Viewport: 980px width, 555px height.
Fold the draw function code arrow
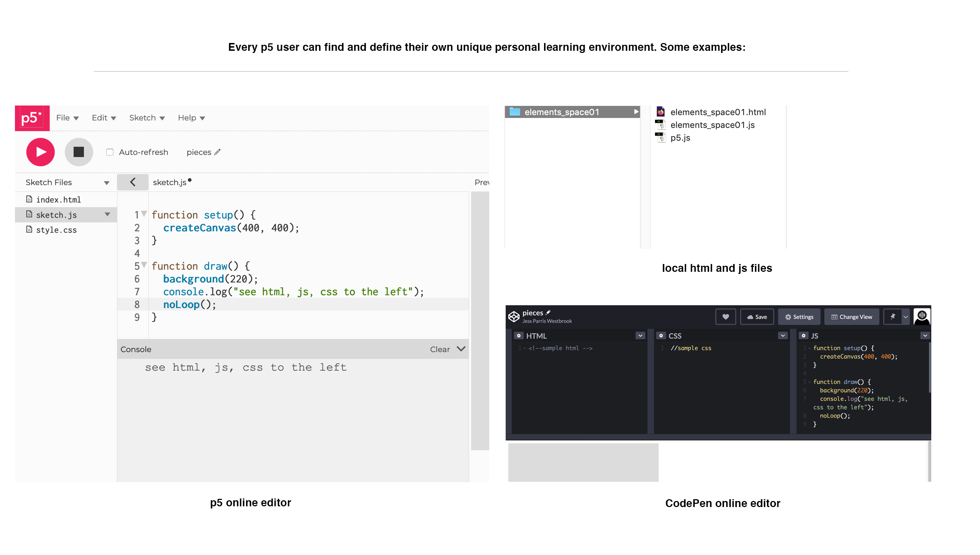coord(144,265)
